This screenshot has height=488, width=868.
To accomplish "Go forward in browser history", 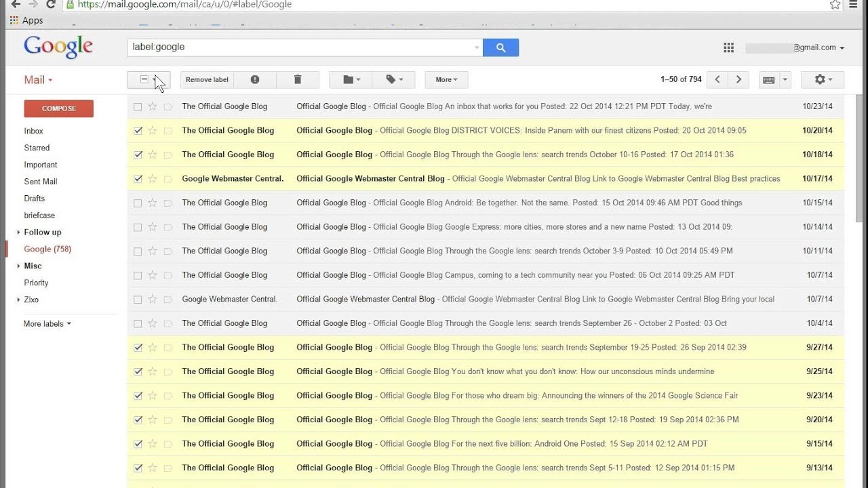I will tap(33, 5).
